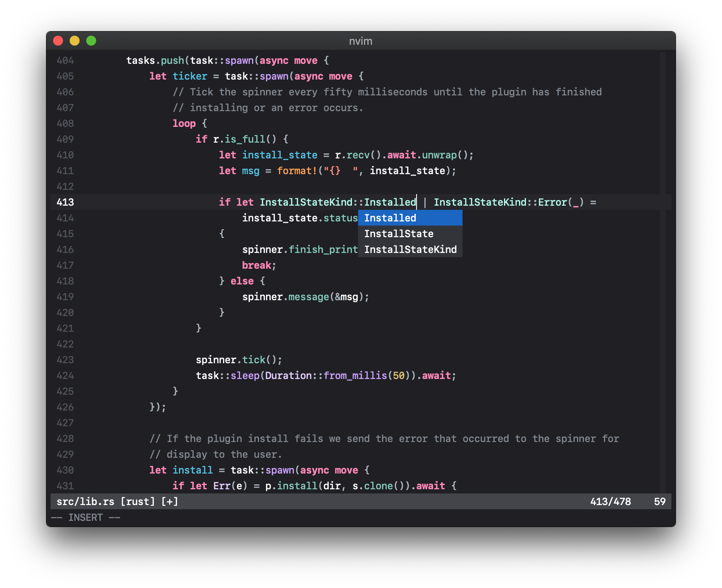Click 'spinner.tick()' call on line 423
722x588 pixels.
[238, 360]
